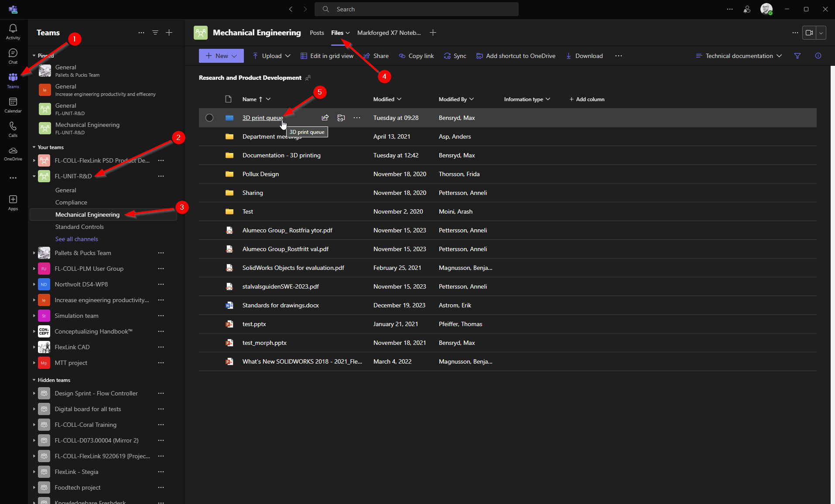Image resolution: width=835 pixels, height=504 pixels.
Task: Select the 3D print queue row circle
Action: click(x=209, y=118)
